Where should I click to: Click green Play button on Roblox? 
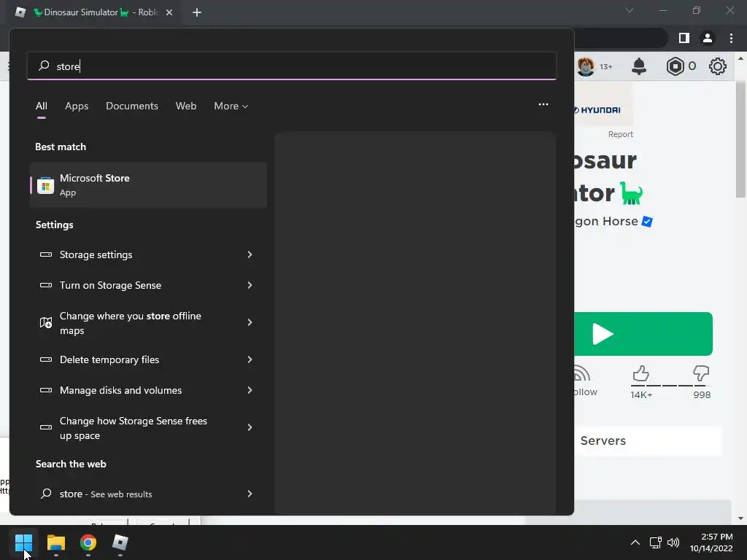[x=643, y=334]
